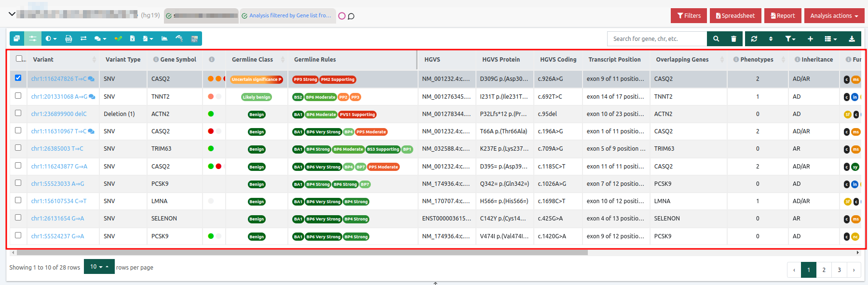Tick the checkbox for the TRIM63 variant row
The width and height of the screenshot is (868, 285).
tap(18, 148)
